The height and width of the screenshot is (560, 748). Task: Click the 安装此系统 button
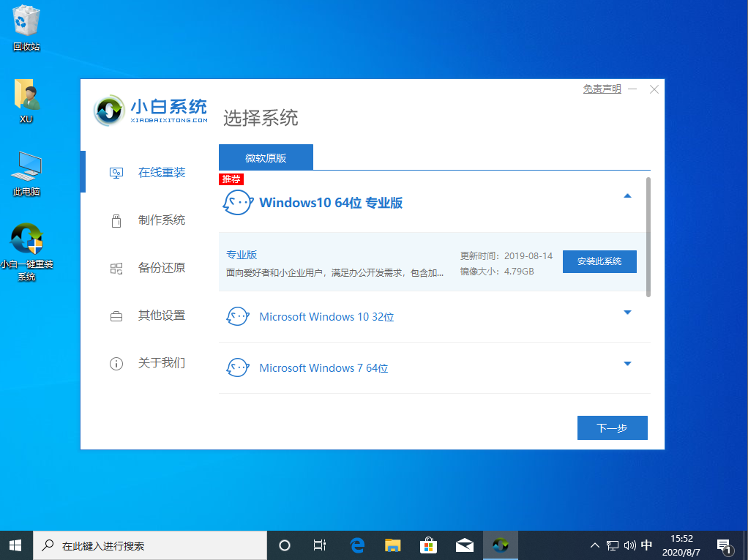[599, 261]
